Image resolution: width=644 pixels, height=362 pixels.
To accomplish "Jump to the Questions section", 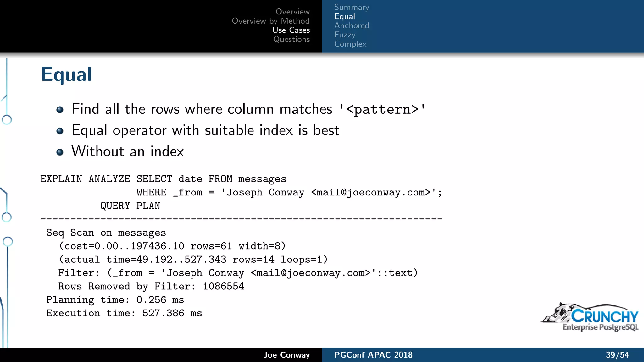I will pyautogui.click(x=291, y=39).
